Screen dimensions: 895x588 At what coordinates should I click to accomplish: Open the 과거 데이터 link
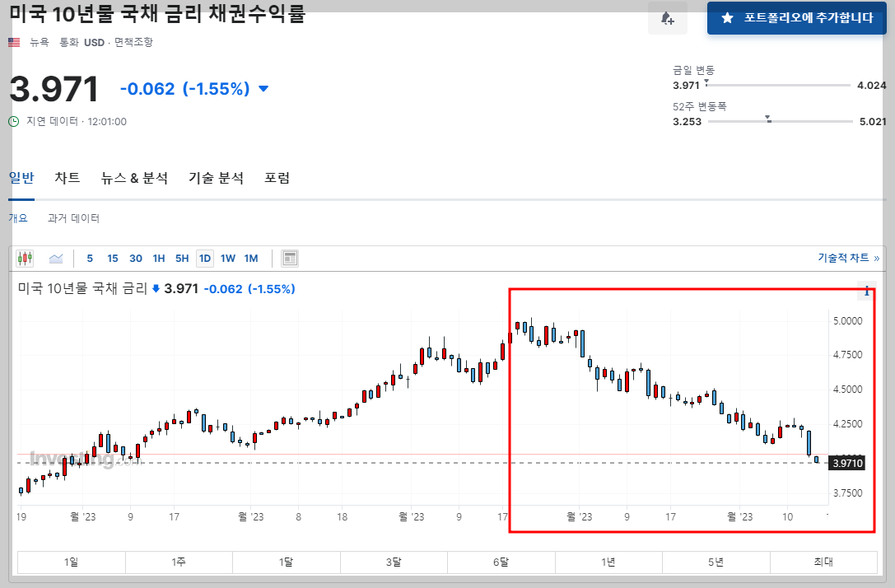pos(73,218)
